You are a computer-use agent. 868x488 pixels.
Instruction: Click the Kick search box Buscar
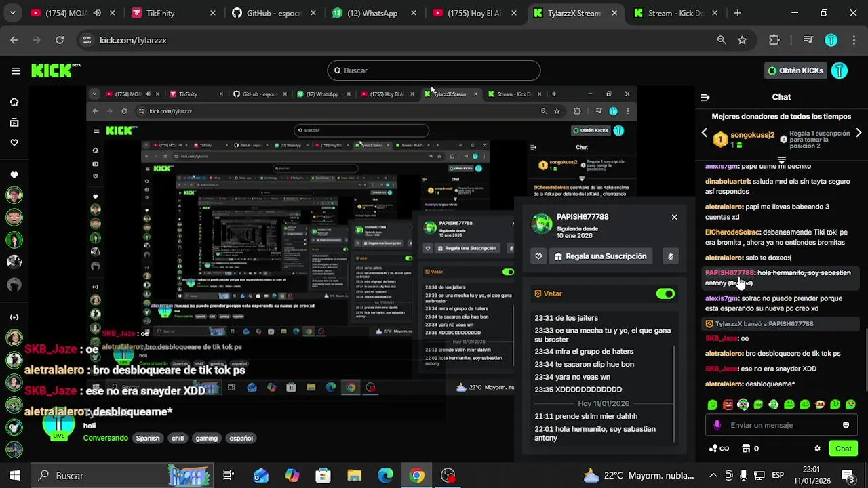(x=434, y=70)
